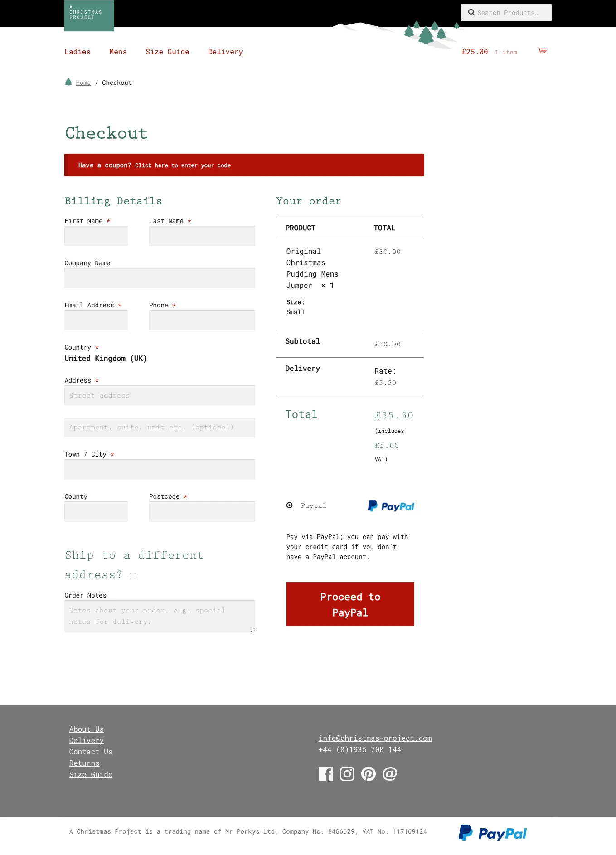Click the PayPal logo in footer

(x=492, y=833)
